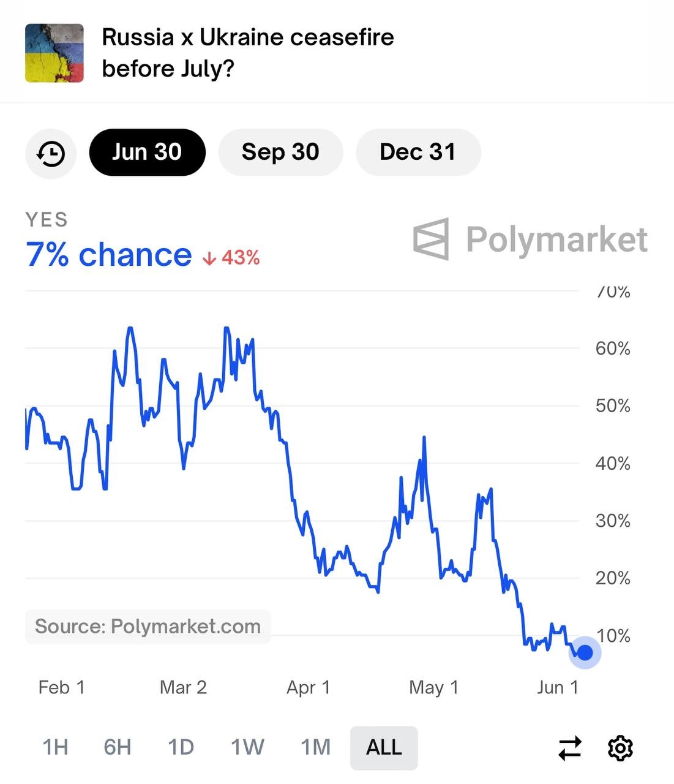Image resolution: width=674 pixels, height=784 pixels.
Task: Click the 7% chance value
Action: (108, 255)
